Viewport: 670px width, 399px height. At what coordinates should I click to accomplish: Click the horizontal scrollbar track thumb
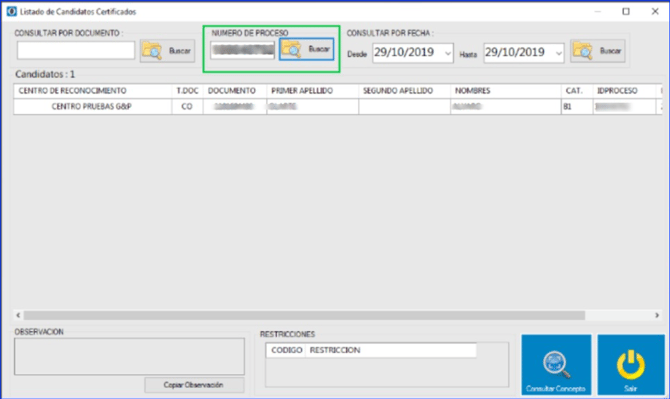[x=304, y=315]
